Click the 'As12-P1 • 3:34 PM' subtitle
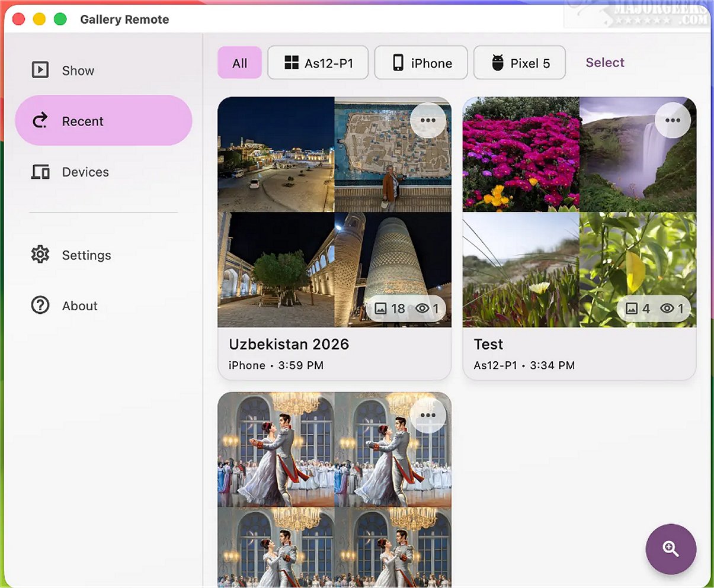The image size is (714, 588). coord(524,365)
